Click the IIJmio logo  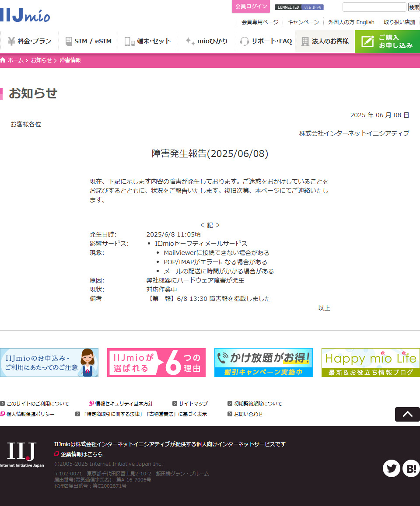pyautogui.click(x=25, y=15)
